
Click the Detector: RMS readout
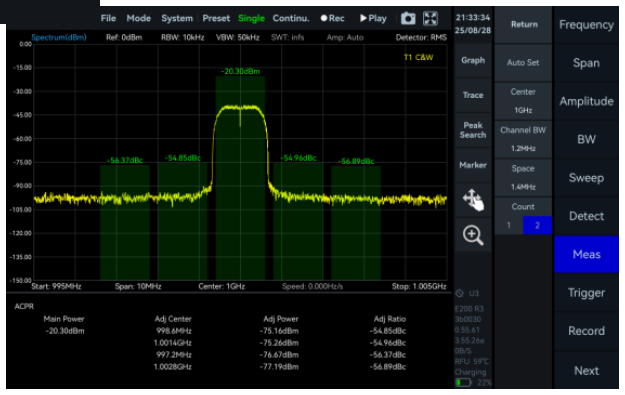click(421, 37)
